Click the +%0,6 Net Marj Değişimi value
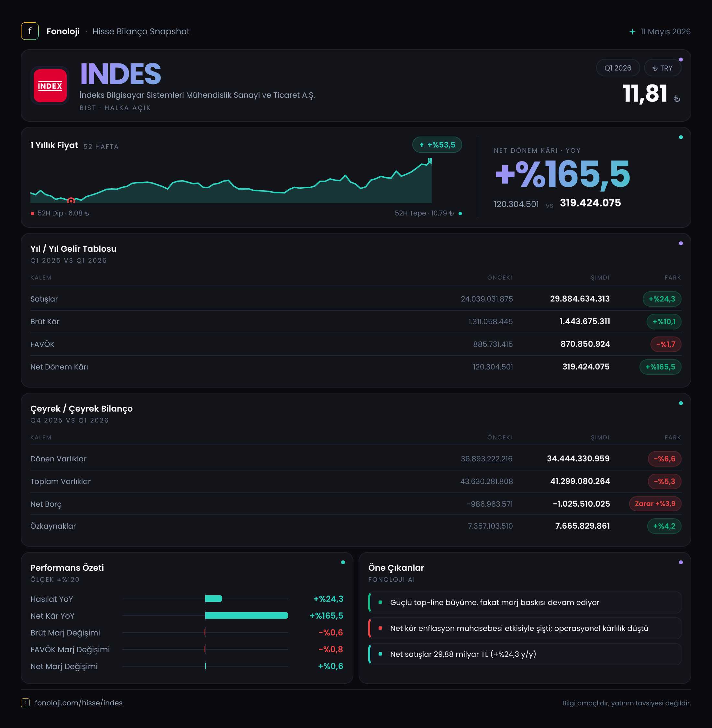The image size is (712, 728). pos(330,666)
